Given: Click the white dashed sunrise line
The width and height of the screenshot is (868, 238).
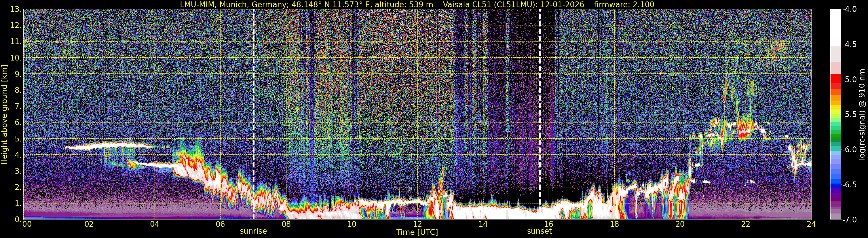Looking at the screenshot, I should pos(254,114).
